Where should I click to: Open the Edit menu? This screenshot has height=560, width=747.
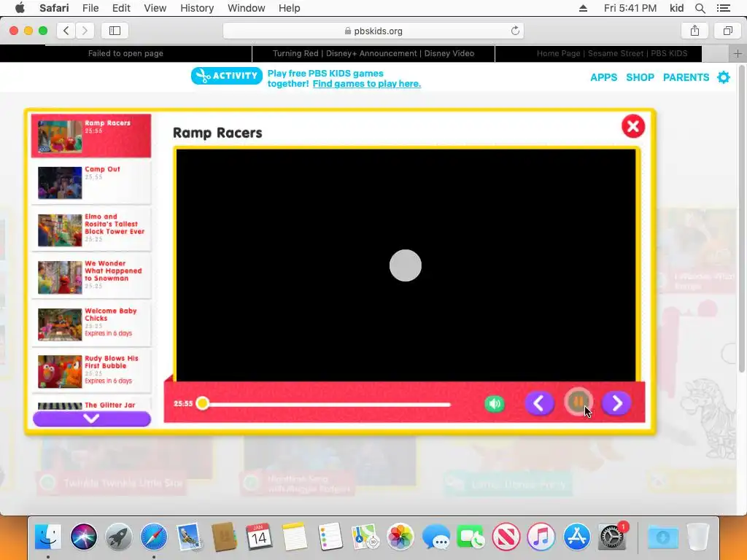pos(121,8)
